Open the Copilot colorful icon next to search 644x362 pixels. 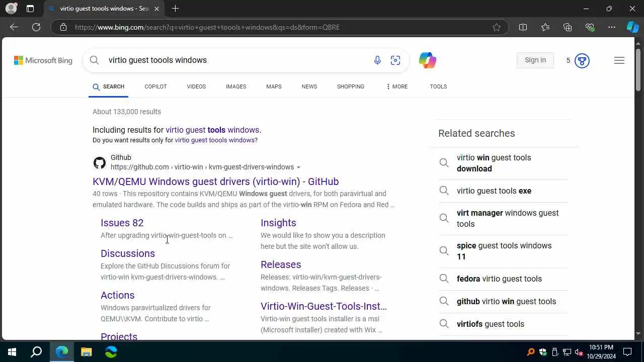[x=428, y=60]
